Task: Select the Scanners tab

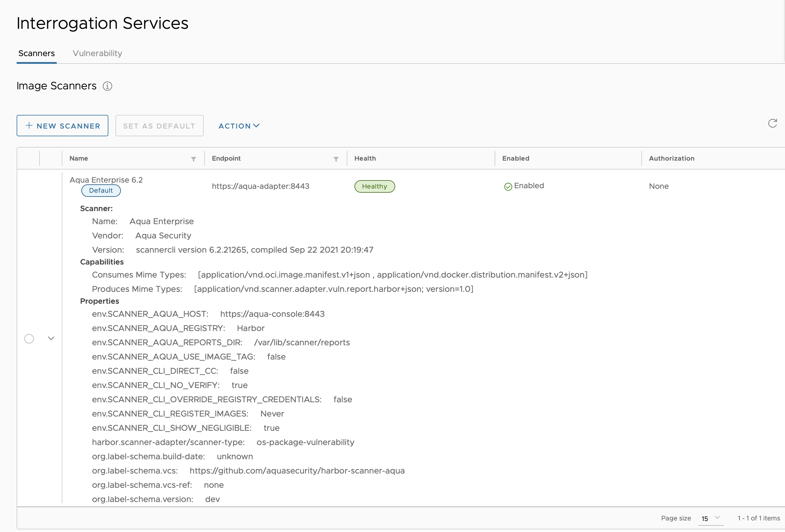Action: pyautogui.click(x=37, y=53)
